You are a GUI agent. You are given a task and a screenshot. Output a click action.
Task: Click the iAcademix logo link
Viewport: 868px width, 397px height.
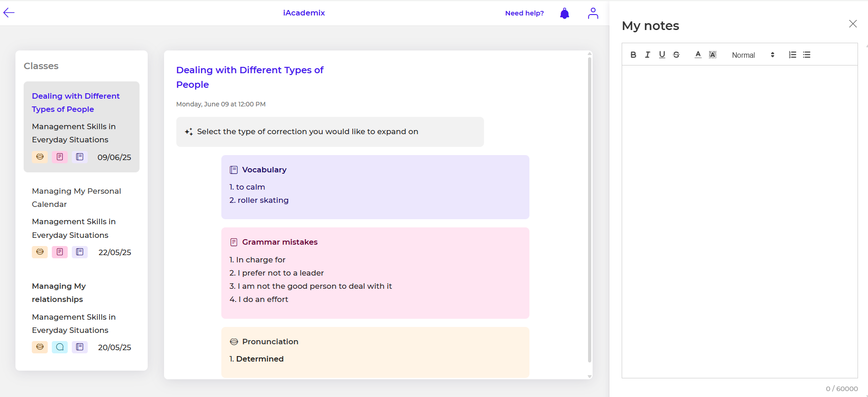coord(304,13)
